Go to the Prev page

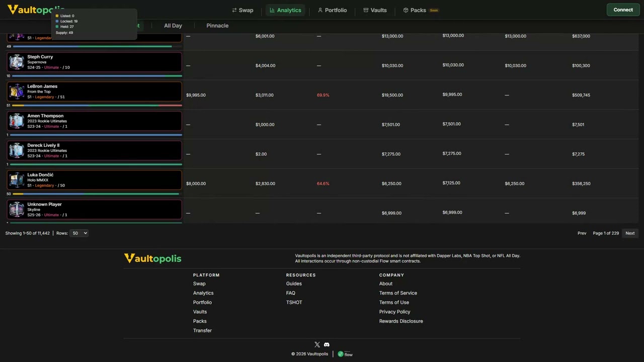click(x=582, y=233)
